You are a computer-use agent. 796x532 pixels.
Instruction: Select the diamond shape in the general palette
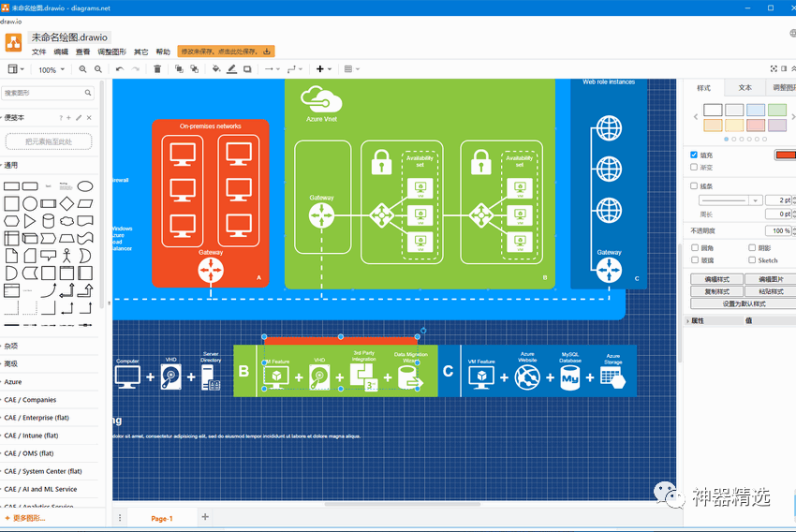[66, 203]
